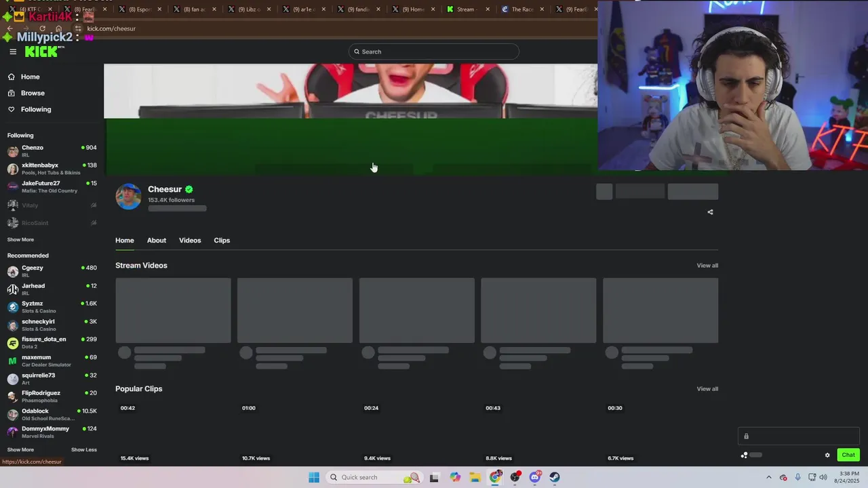Viewport: 868px width, 488px height.
Task: Open Copilot from the taskbar
Action: [455, 477]
